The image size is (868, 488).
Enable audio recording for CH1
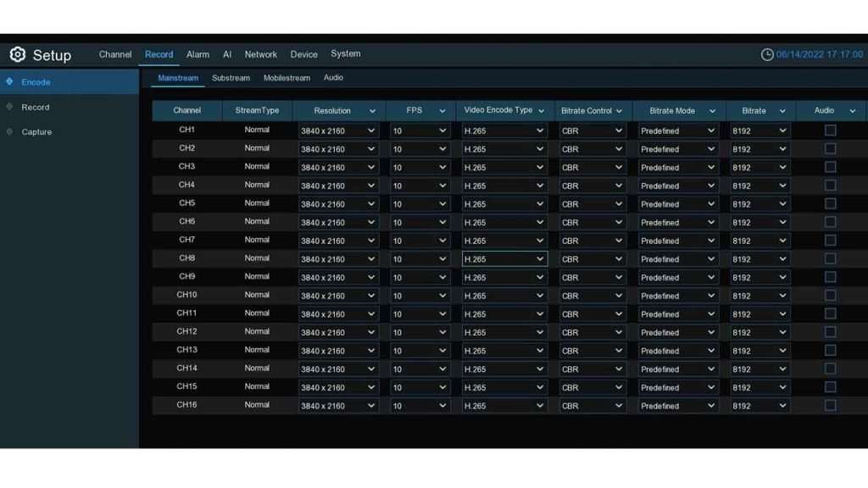(x=830, y=130)
